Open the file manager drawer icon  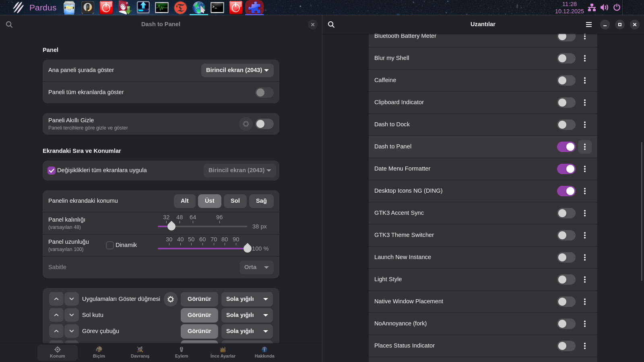pyautogui.click(x=69, y=8)
